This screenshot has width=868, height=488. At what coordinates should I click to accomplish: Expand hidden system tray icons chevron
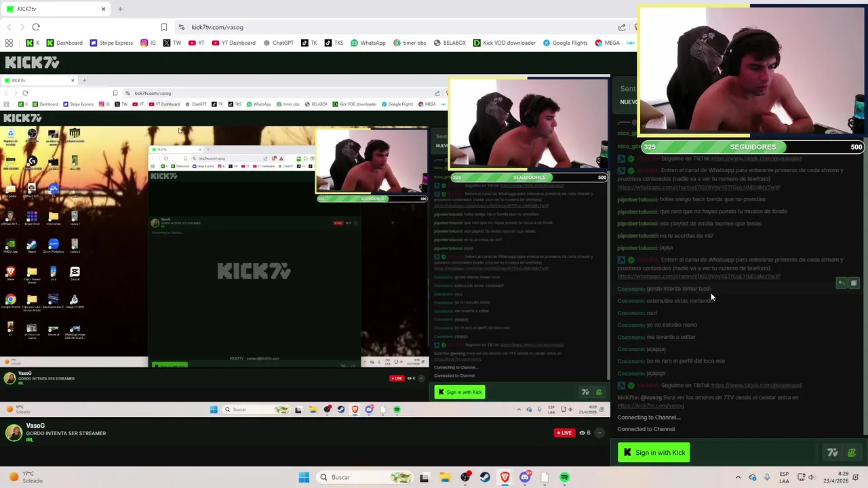coord(738,477)
